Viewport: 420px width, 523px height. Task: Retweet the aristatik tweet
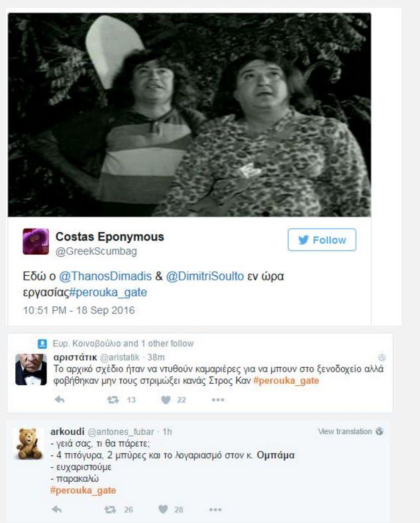pos(113,400)
